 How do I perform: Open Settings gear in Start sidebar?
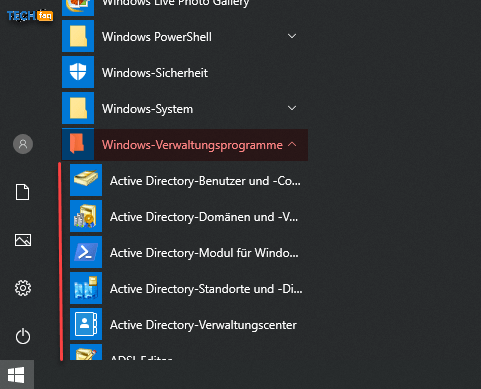point(23,288)
